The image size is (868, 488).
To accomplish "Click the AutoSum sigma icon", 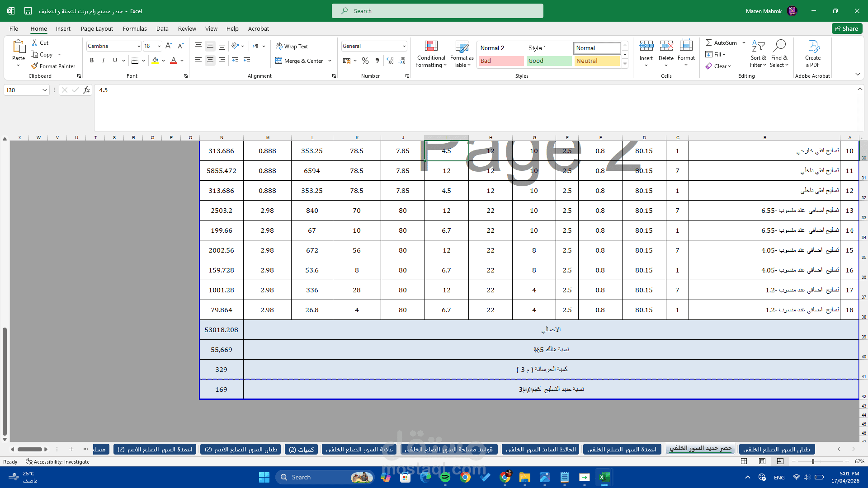I will point(709,42).
